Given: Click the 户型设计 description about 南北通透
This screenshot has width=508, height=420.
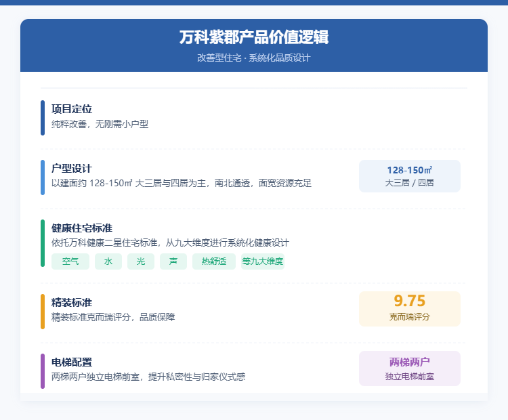Looking at the screenshot, I should pyautogui.click(x=182, y=183).
